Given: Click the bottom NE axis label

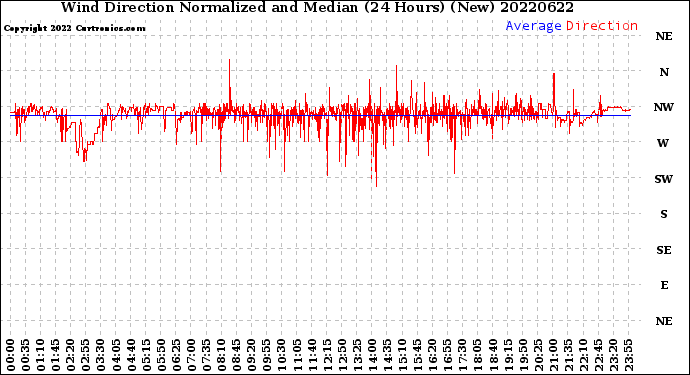Looking at the screenshot, I should point(664,321).
